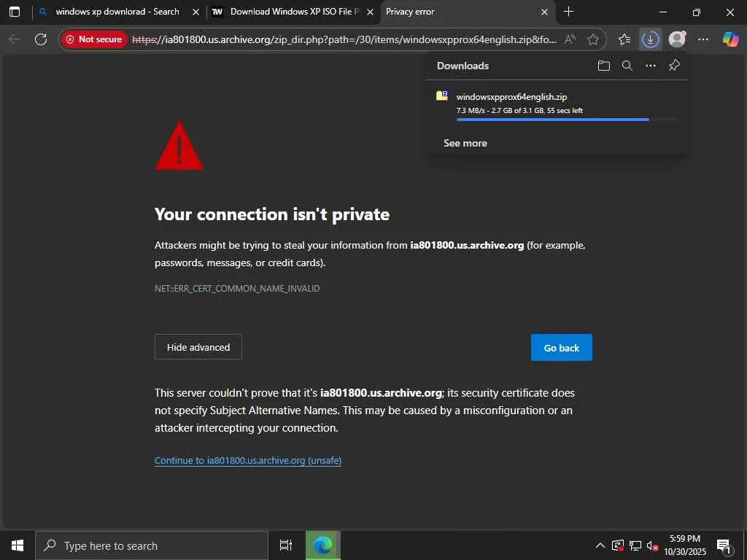Open Task View on taskbar

tap(286, 545)
